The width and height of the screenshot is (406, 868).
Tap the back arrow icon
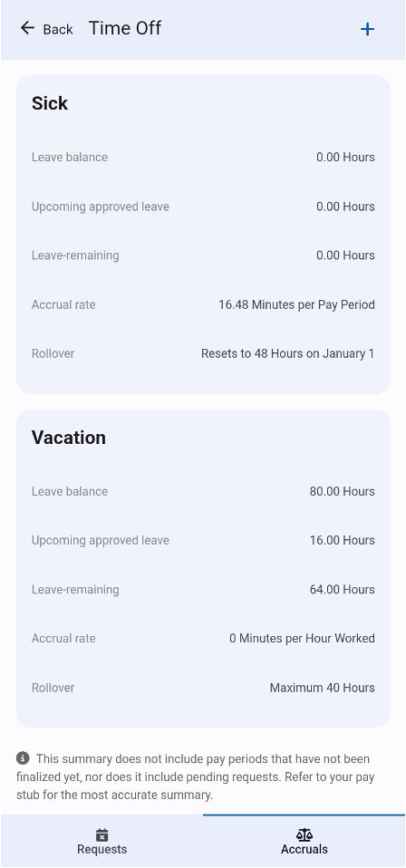27,28
